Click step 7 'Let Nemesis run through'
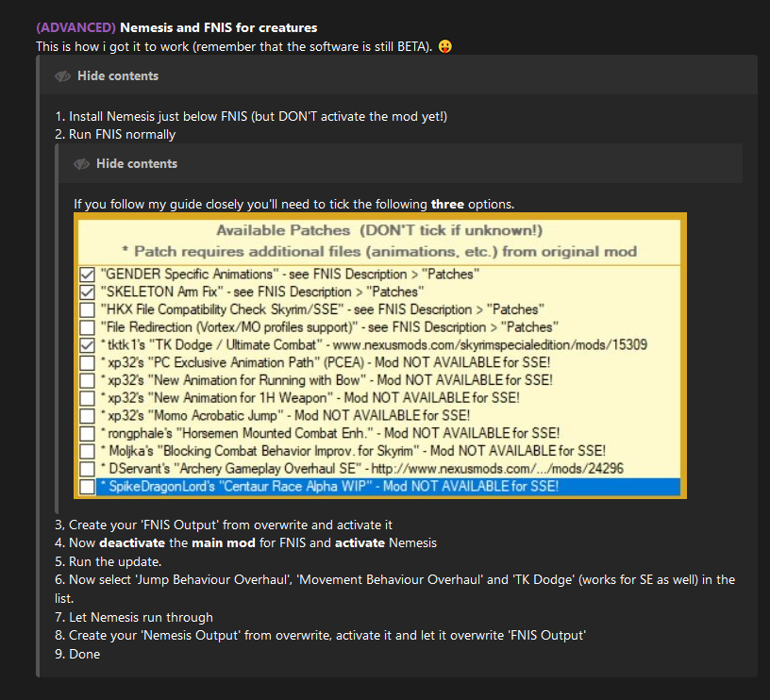 (x=134, y=618)
